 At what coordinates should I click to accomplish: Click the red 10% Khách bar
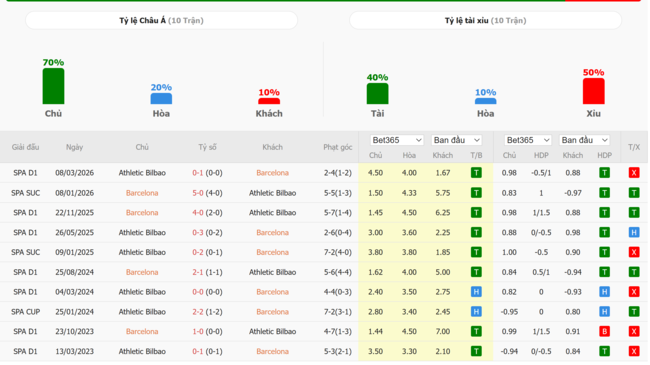(x=269, y=101)
